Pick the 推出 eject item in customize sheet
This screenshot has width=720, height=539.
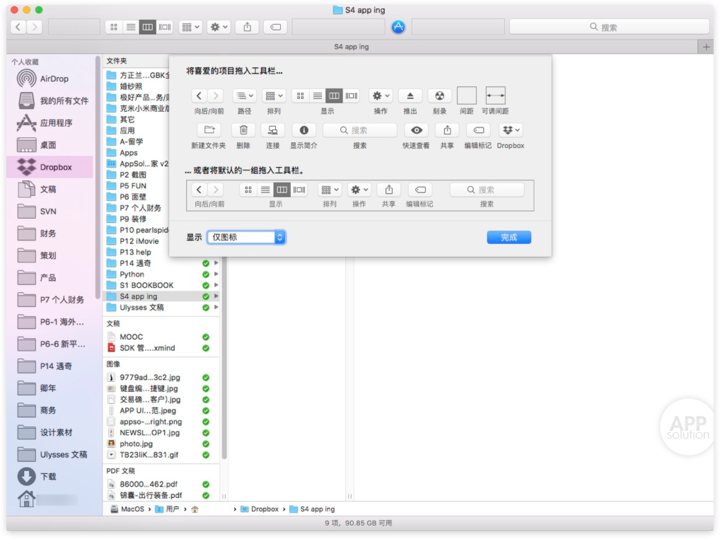(410, 96)
